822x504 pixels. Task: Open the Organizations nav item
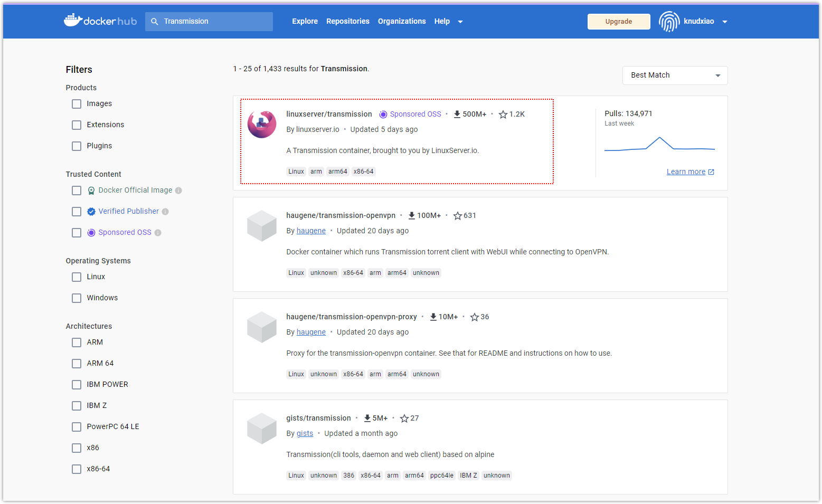click(402, 21)
